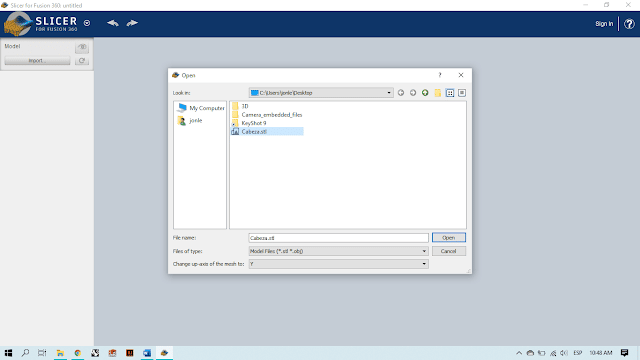Expand the Look in path dropdown
The image size is (640, 360).
coord(389,93)
